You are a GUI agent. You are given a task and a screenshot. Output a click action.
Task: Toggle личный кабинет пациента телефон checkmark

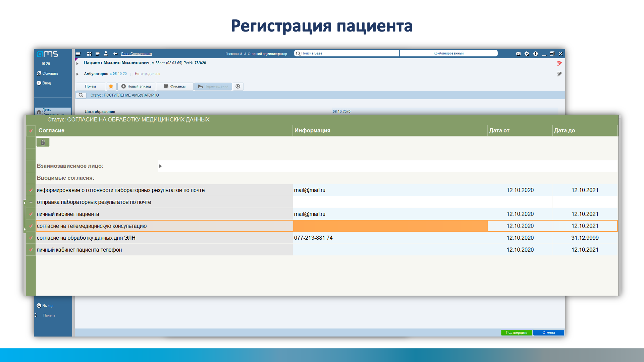point(31,250)
